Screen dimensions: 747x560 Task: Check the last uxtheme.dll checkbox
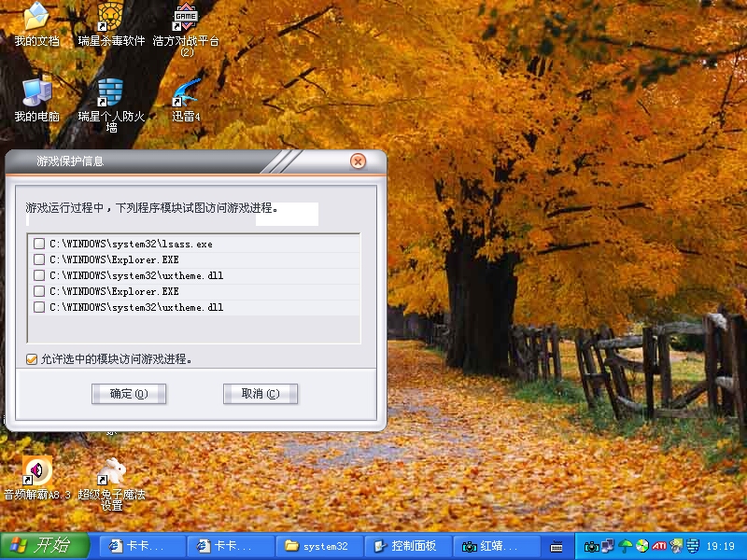click(x=39, y=307)
